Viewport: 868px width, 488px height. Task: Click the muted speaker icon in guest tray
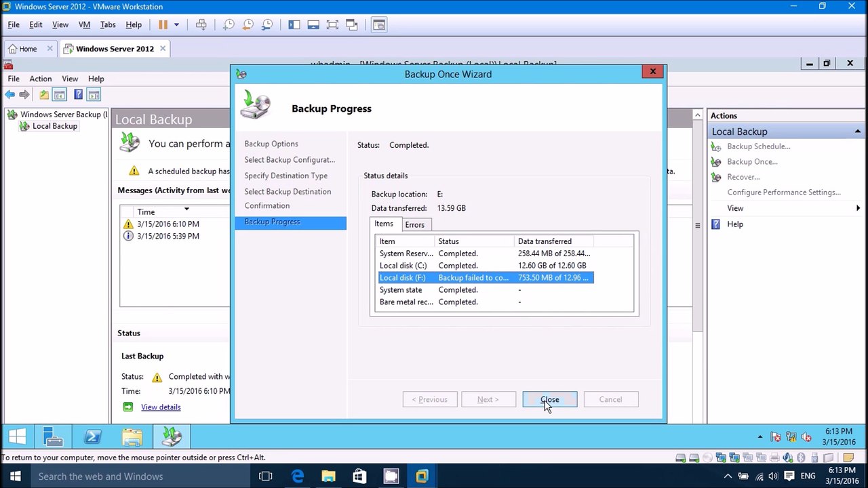pyautogui.click(x=806, y=437)
